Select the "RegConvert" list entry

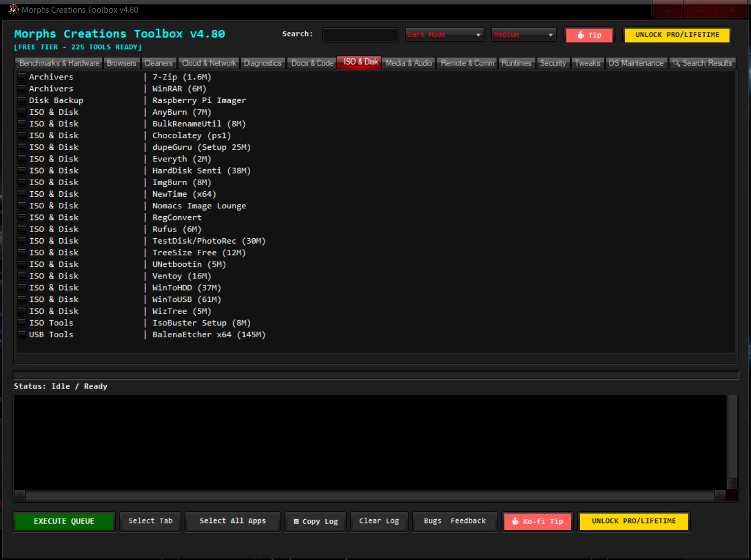(x=177, y=217)
